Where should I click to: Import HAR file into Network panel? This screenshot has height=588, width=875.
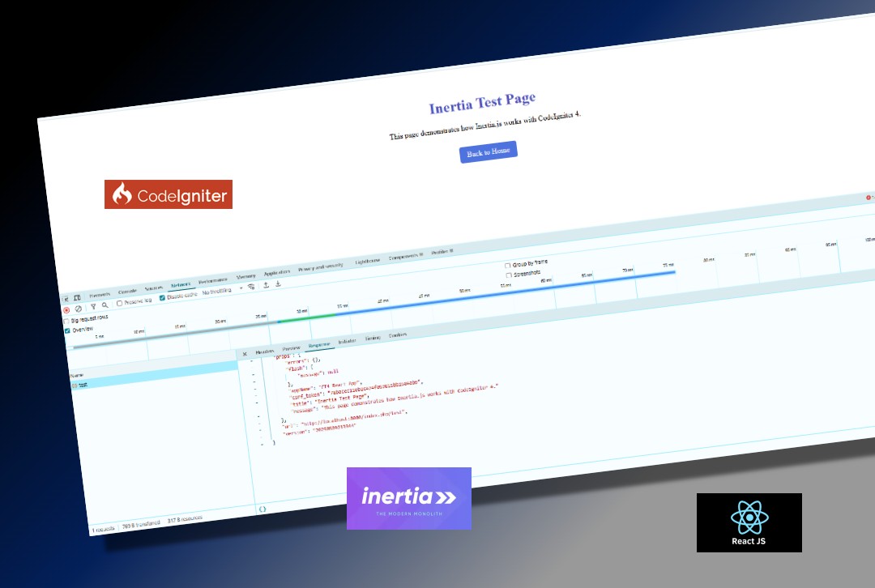266,285
